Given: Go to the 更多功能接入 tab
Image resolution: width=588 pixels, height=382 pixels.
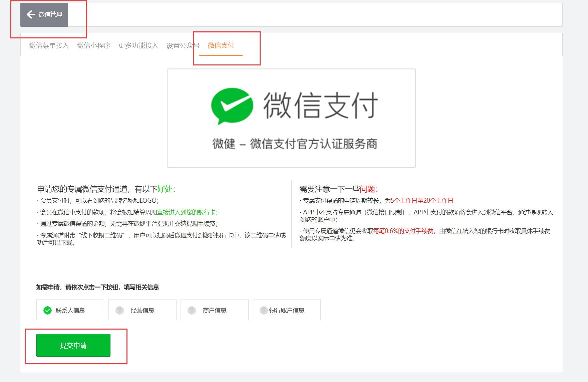Looking at the screenshot, I should 138,45.
